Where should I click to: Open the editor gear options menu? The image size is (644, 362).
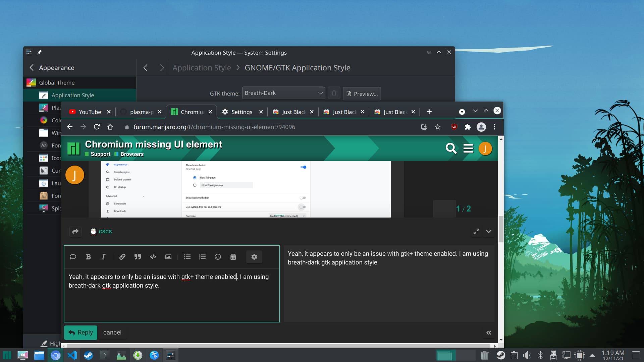click(x=254, y=257)
